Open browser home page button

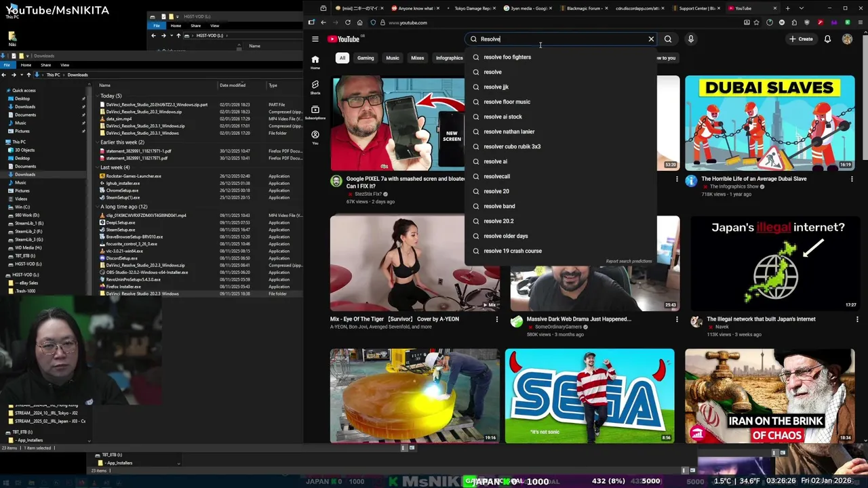pyautogui.click(x=359, y=22)
